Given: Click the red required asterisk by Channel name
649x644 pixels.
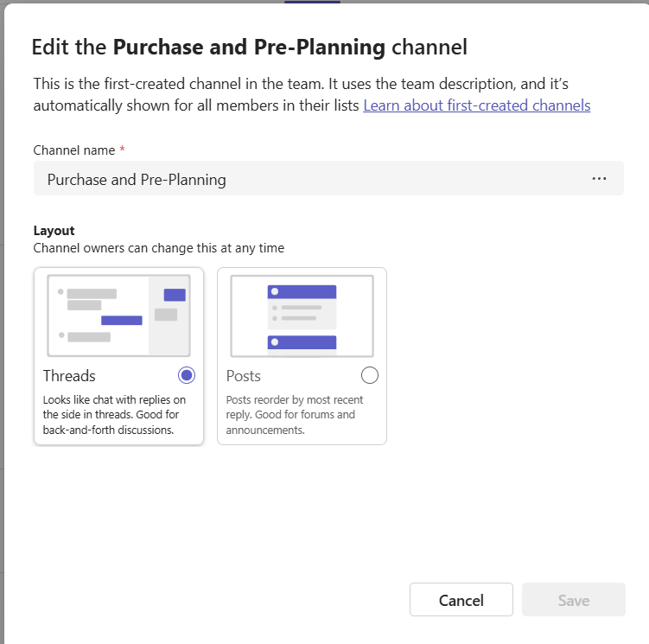Looking at the screenshot, I should [x=122, y=150].
